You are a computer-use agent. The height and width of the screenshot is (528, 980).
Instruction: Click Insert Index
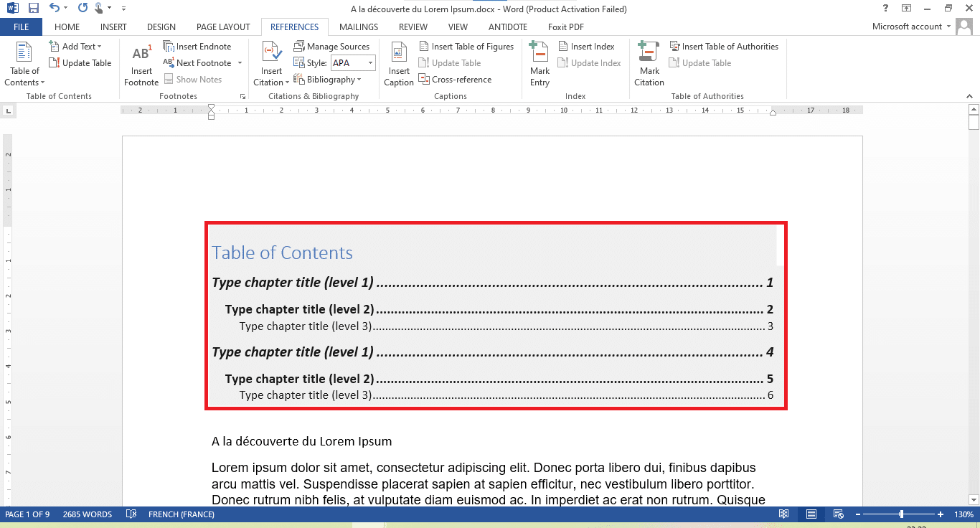[586, 47]
